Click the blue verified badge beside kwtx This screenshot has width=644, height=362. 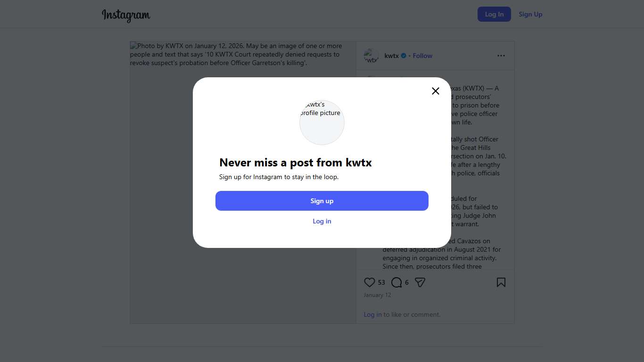click(404, 56)
